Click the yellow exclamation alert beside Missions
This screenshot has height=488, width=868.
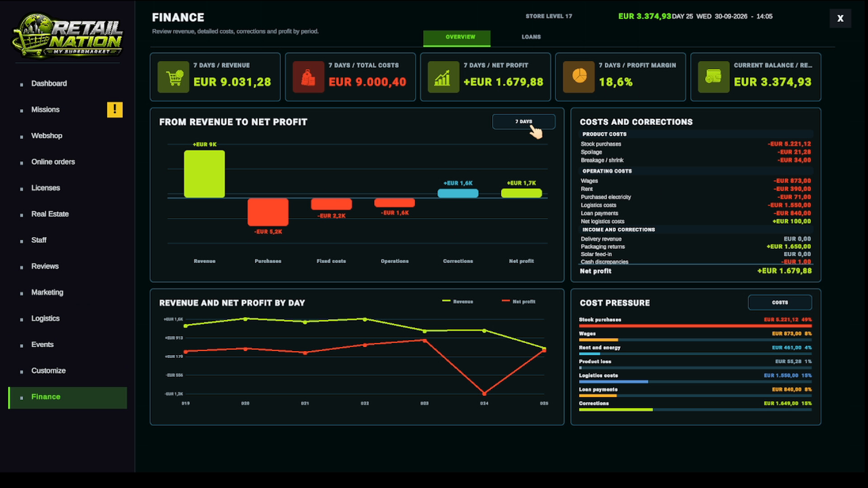(115, 109)
